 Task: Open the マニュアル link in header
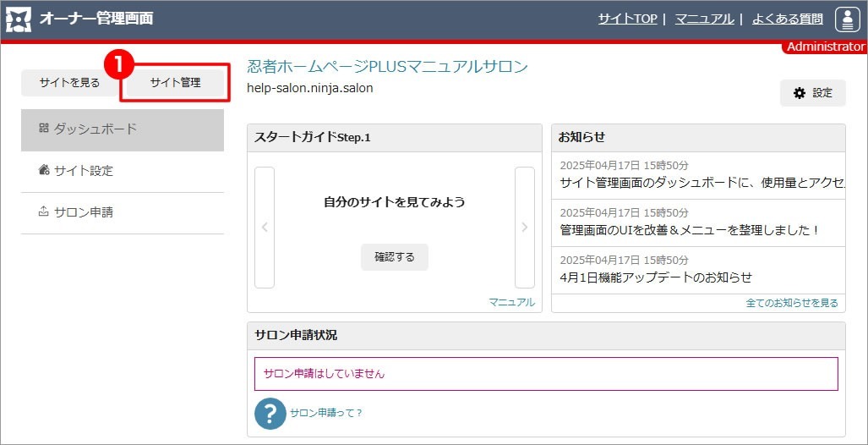coord(704,19)
